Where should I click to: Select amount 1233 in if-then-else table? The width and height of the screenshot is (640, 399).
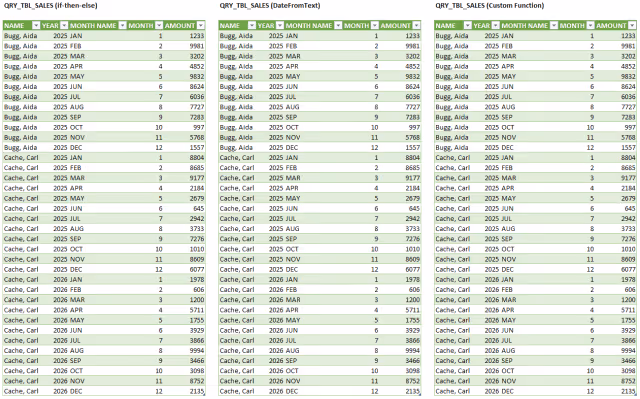point(197,36)
